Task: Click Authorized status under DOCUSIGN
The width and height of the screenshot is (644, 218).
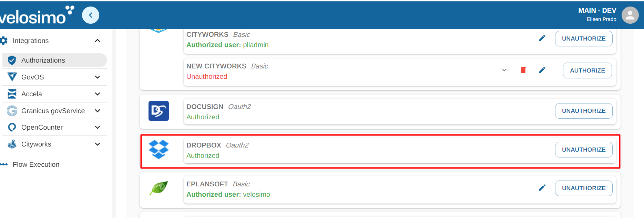Action: tap(203, 117)
